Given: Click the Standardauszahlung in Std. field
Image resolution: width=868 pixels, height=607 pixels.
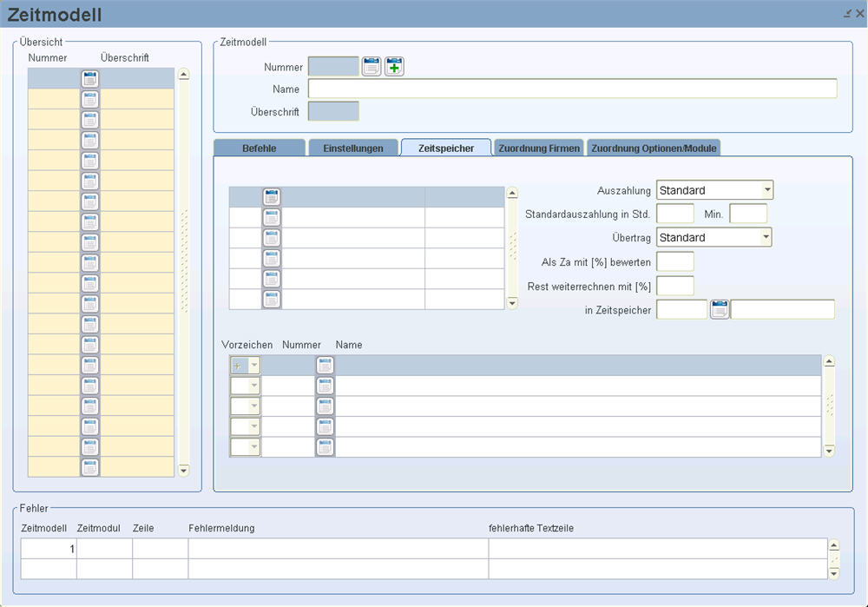Looking at the screenshot, I should click(x=674, y=214).
